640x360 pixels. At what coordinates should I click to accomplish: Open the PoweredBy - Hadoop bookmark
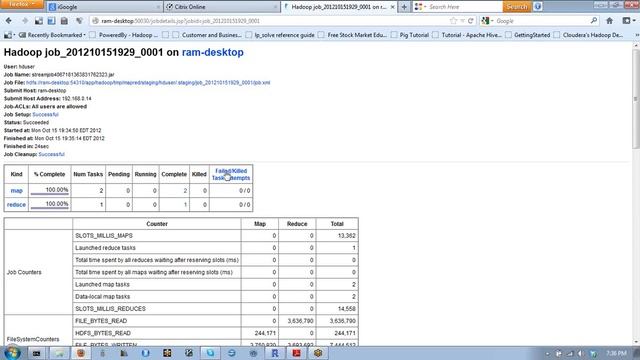pos(124,35)
